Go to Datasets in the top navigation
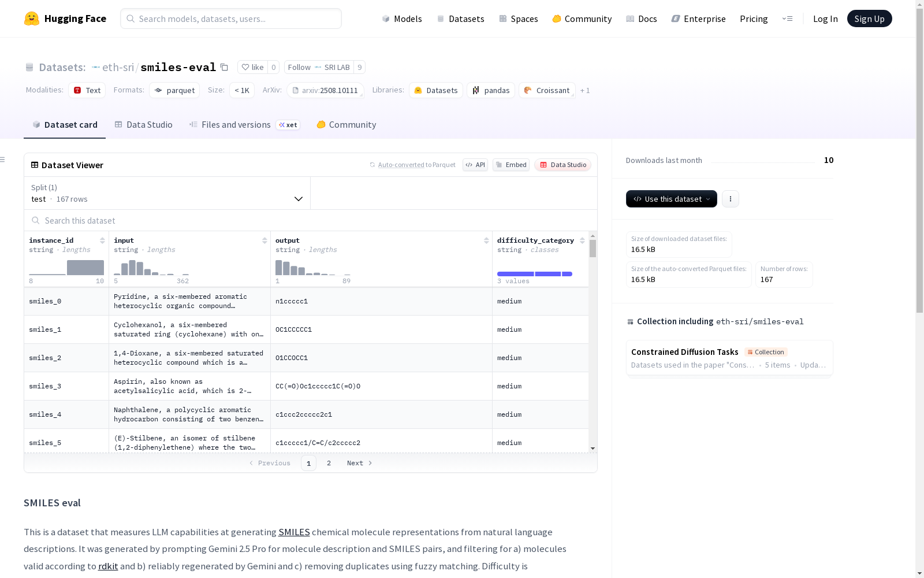Viewport: 924px width, 578px height. point(460,18)
